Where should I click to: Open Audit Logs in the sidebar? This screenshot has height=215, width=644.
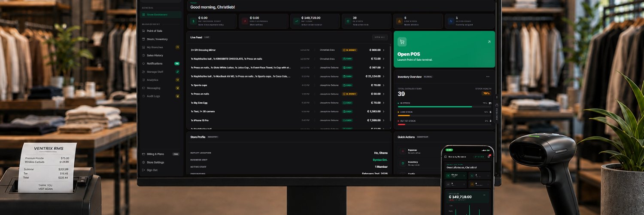(x=161, y=96)
